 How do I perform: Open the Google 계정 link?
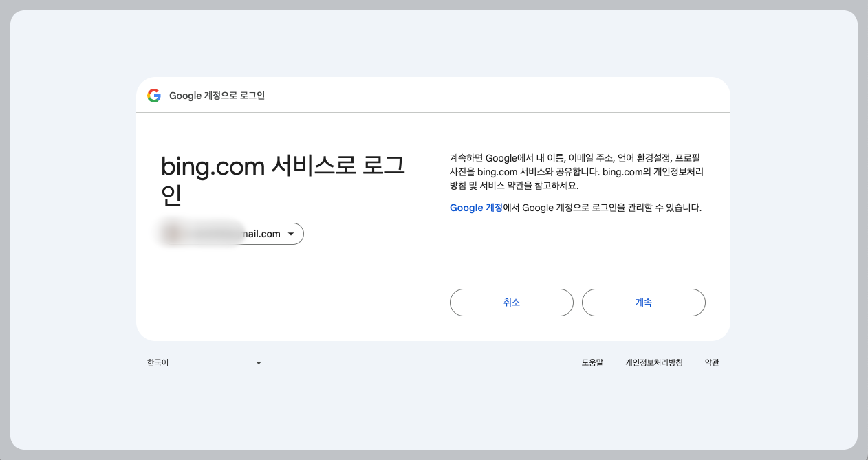(476, 208)
